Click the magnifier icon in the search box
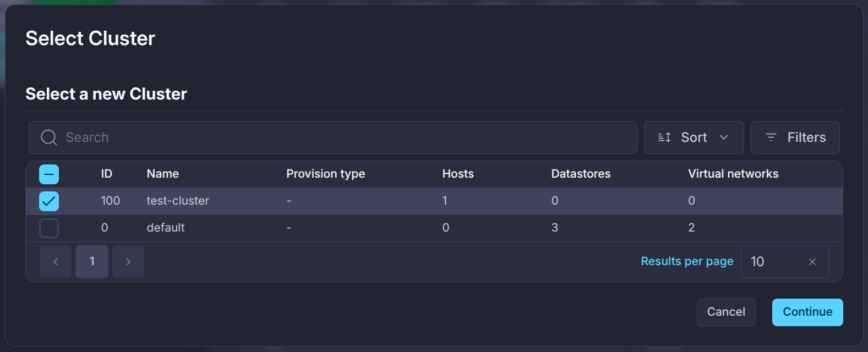Image resolution: width=868 pixels, height=352 pixels. (x=49, y=137)
